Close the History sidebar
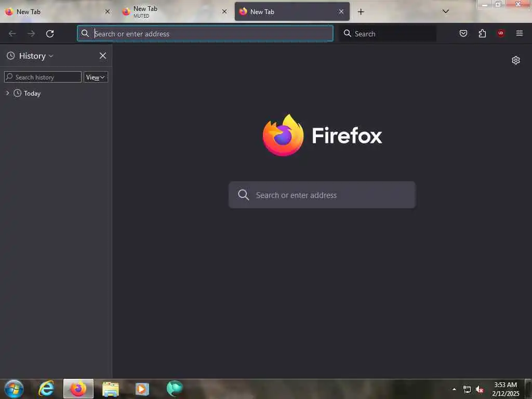The height and width of the screenshot is (399, 532). [x=103, y=56]
